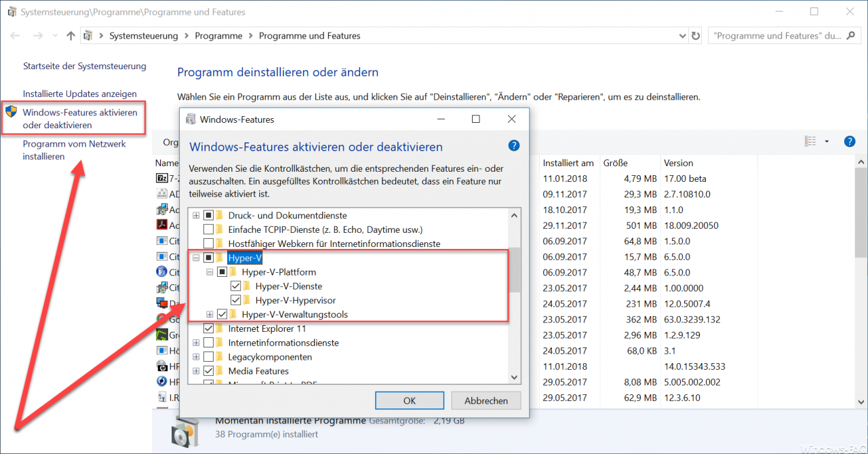Select the Adobe Reader icon in program list
This screenshot has height=454, width=868.
point(163,225)
